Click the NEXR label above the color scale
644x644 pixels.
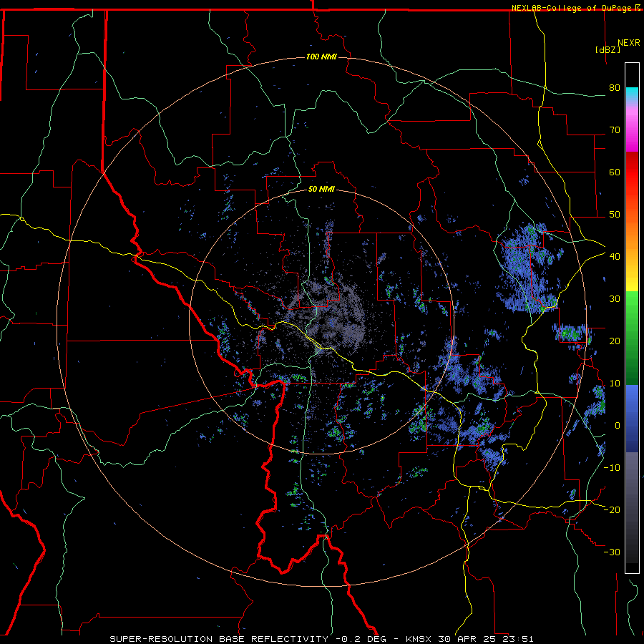(629, 43)
